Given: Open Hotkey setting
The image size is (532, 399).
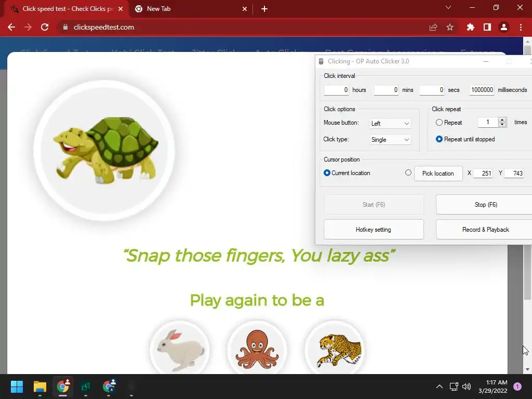Looking at the screenshot, I should point(374,230).
